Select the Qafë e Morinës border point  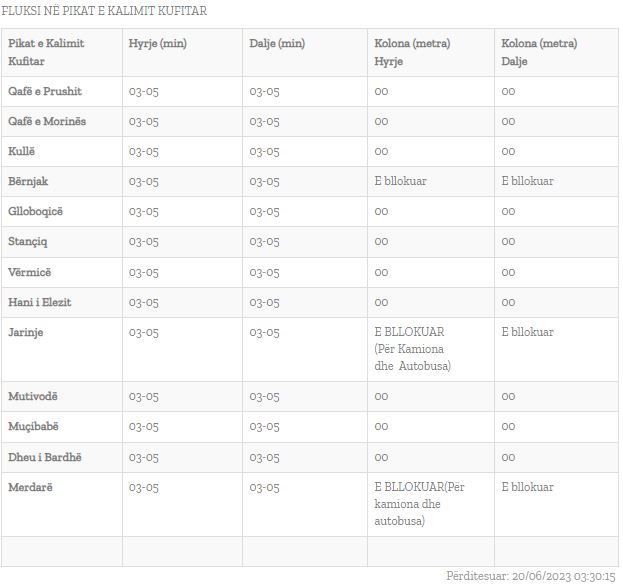pyautogui.click(x=47, y=122)
